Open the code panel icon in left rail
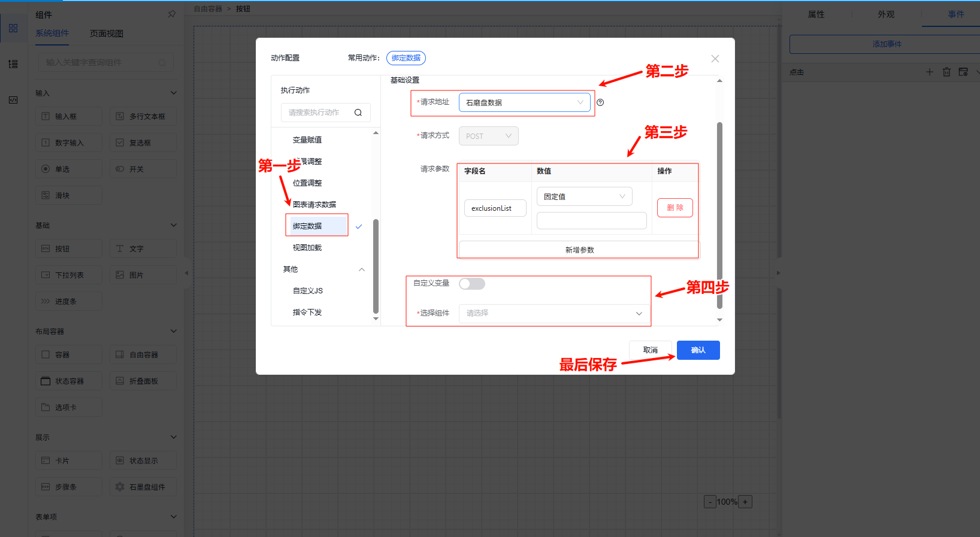 click(13, 100)
